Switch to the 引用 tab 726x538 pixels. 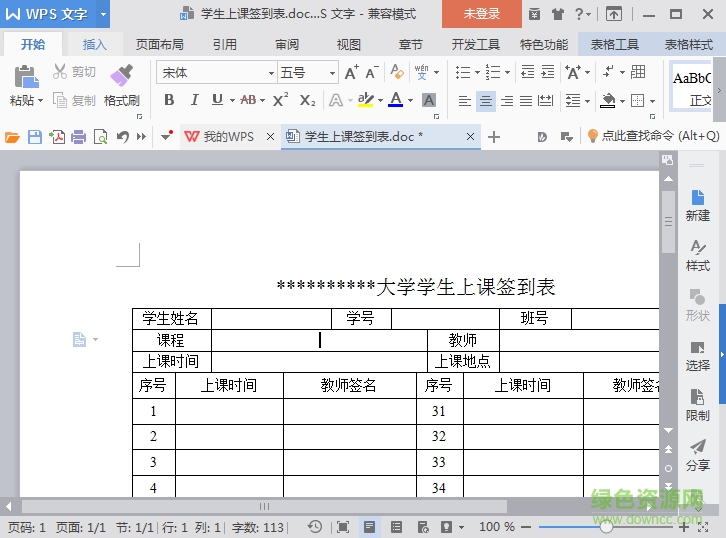click(x=225, y=44)
